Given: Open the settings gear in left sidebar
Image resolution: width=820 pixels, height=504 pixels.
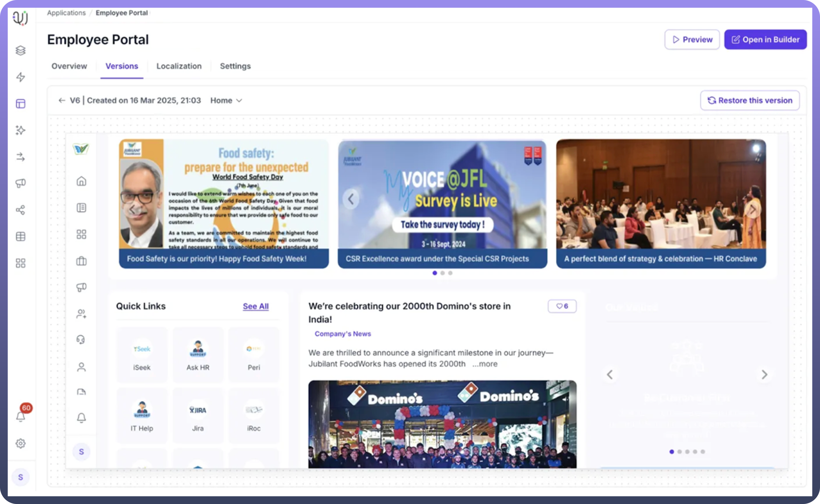Looking at the screenshot, I should tap(21, 443).
